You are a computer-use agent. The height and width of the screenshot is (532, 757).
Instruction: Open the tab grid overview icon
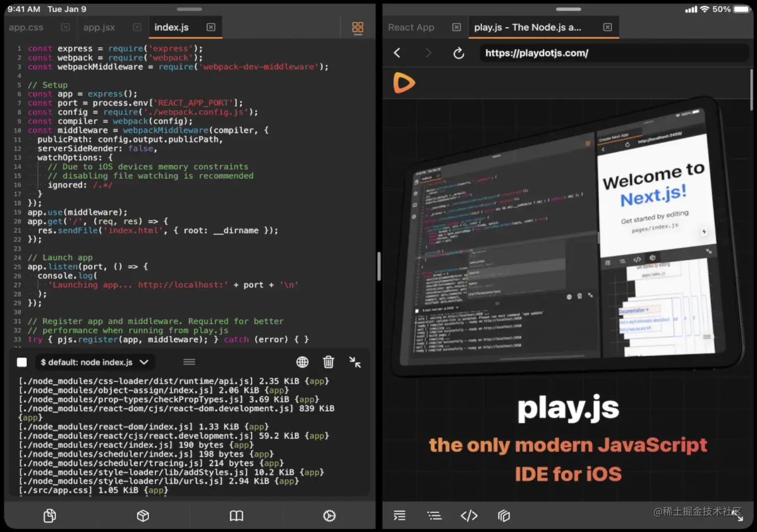[x=358, y=28]
